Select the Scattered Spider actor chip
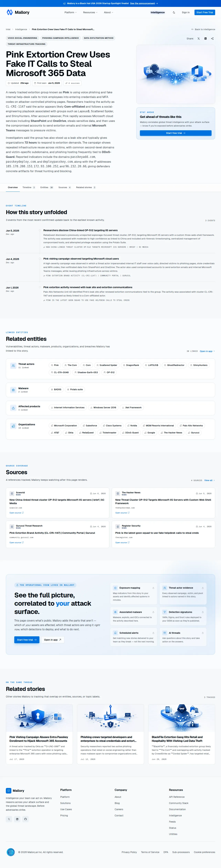Viewport: 221px width, 868px height. [x=107, y=365]
